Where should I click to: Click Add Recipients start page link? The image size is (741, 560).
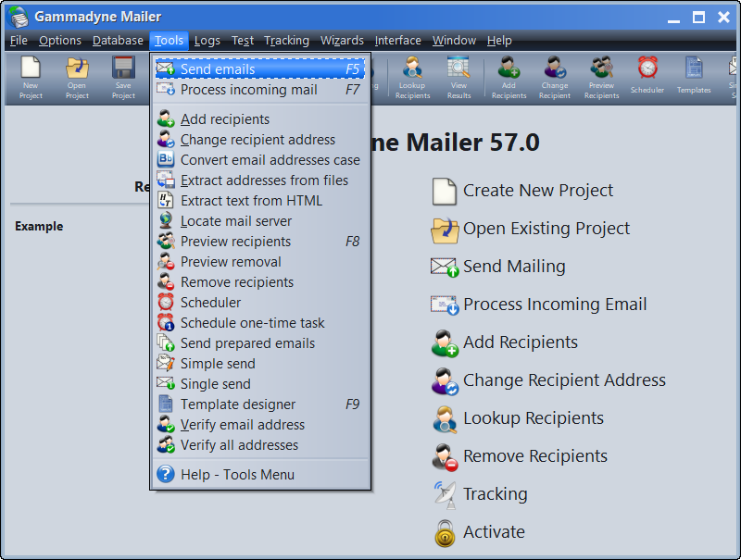521,342
